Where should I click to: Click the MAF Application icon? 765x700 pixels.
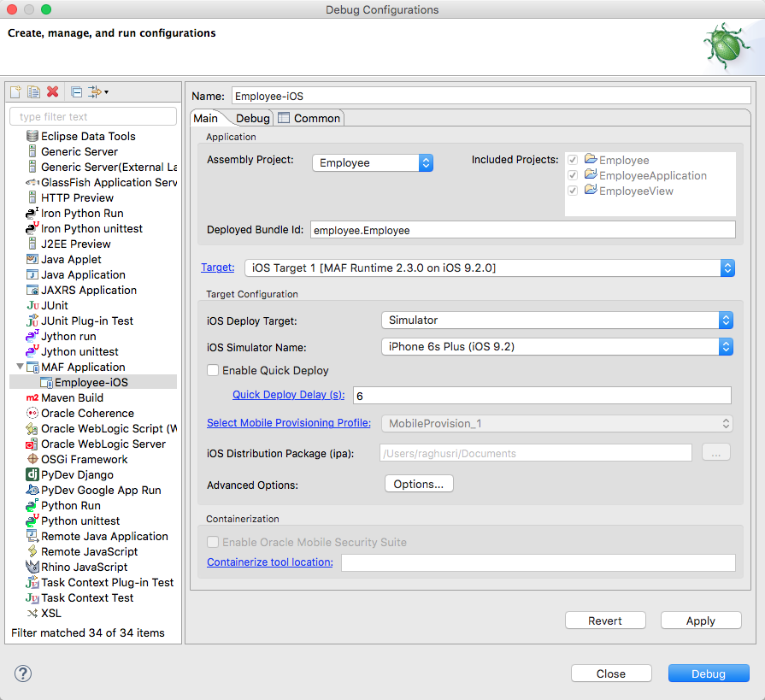pyautogui.click(x=32, y=367)
